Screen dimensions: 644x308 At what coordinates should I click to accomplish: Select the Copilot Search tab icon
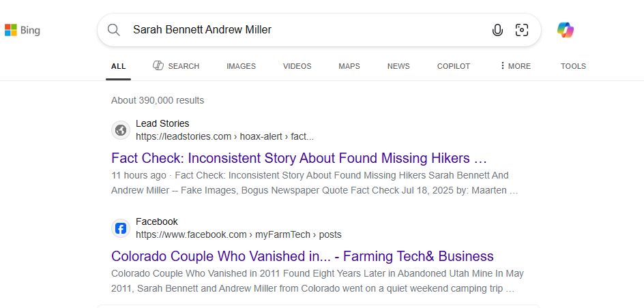(x=158, y=65)
